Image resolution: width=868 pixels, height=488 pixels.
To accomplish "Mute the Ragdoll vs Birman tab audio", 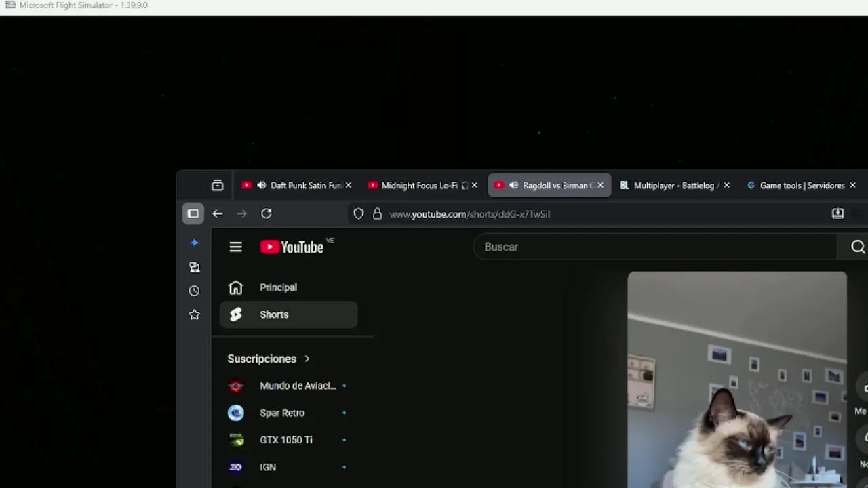I will (513, 185).
